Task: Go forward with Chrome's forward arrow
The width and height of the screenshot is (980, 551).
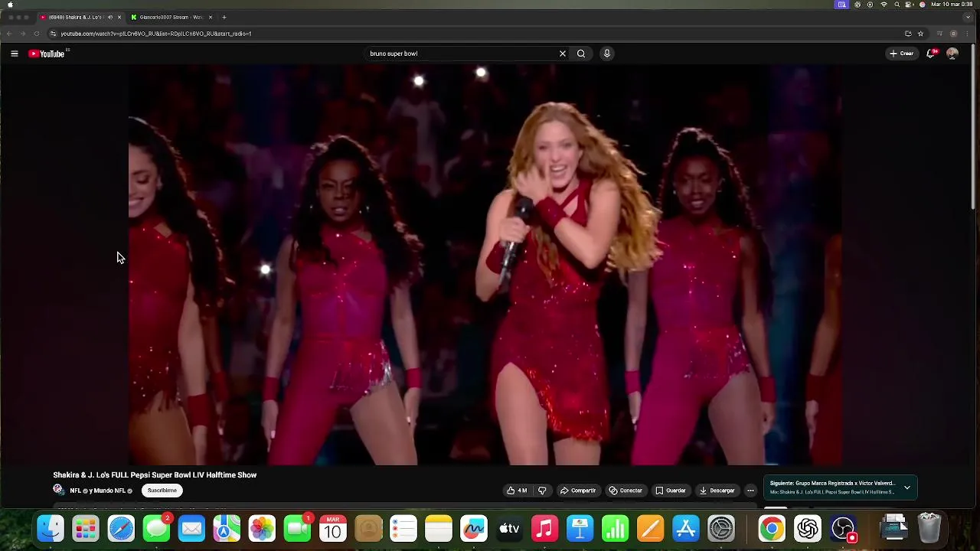Action: (22, 34)
